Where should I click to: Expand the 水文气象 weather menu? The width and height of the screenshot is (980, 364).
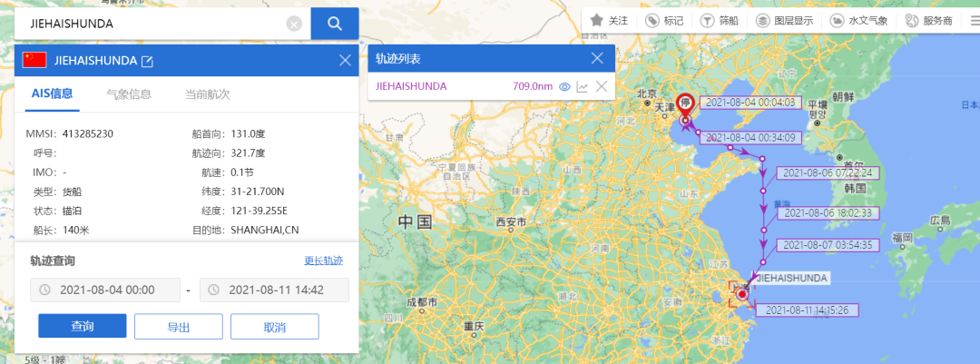[832, 20]
